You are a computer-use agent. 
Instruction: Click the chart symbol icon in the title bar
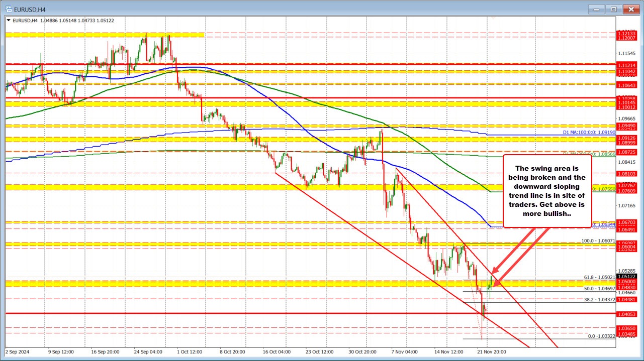(x=9, y=9)
